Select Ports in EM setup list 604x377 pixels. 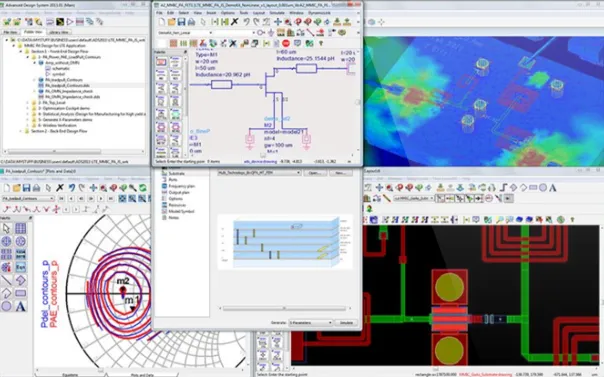(x=173, y=180)
